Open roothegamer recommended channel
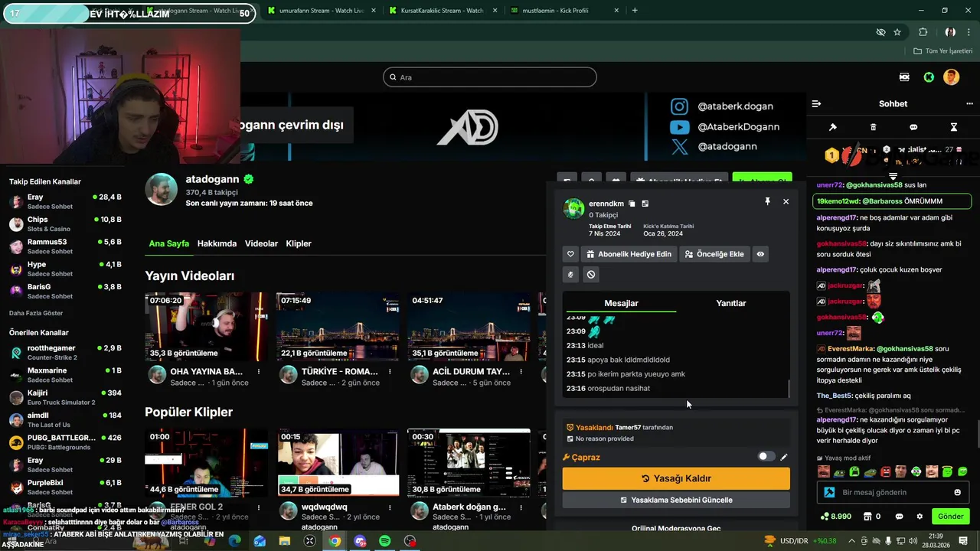This screenshot has height=551, width=980. [x=65, y=352]
